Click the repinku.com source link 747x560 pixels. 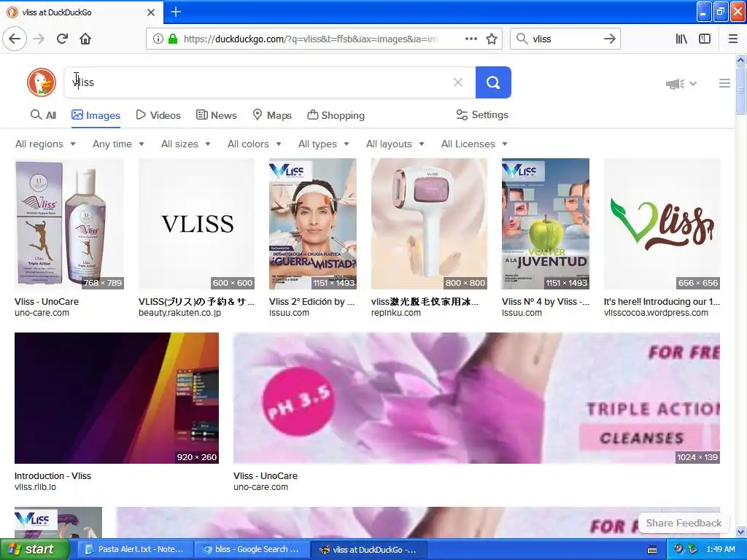(396, 313)
